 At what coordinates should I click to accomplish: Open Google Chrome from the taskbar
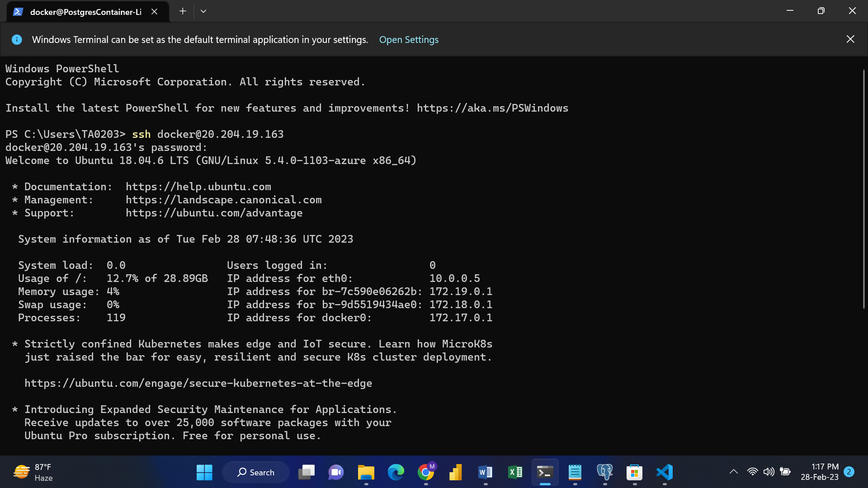point(426,472)
